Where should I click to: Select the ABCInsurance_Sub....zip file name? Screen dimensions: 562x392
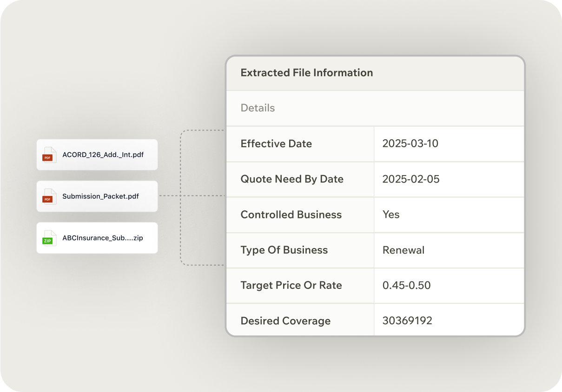(x=102, y=238)
